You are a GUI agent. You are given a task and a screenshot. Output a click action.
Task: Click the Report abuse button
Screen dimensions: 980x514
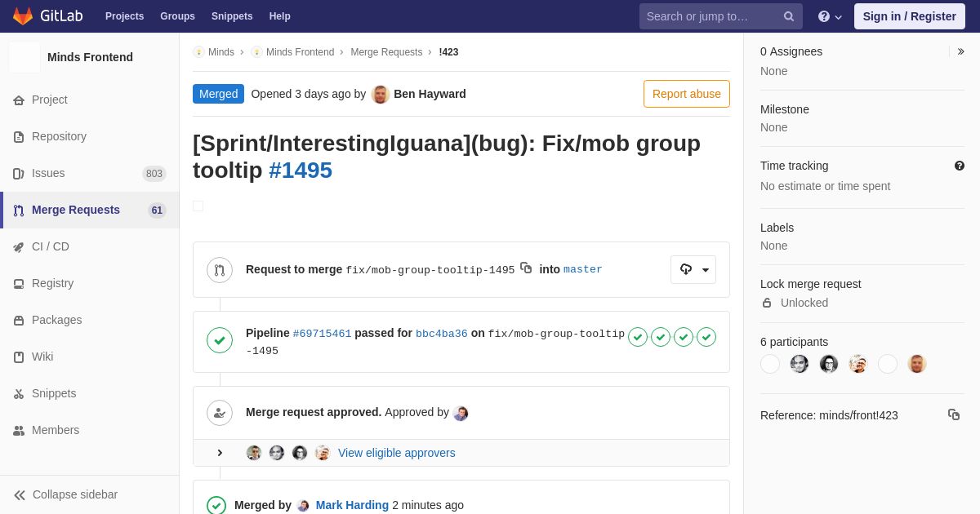[687, 94]
